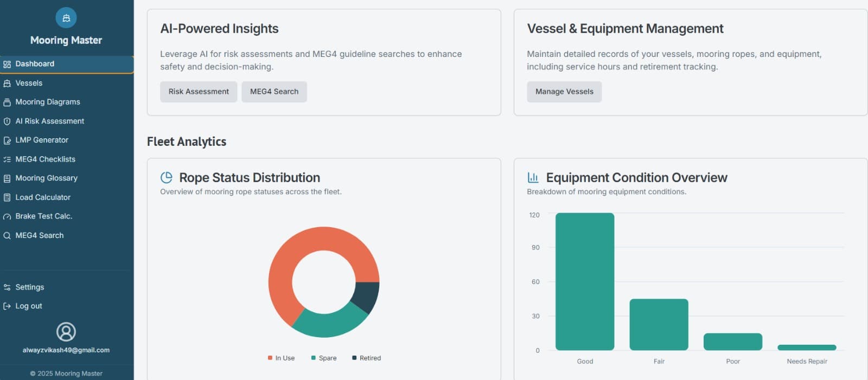
Task: Click the Vessels icon in the sidebar
Action: pos(7,83)
